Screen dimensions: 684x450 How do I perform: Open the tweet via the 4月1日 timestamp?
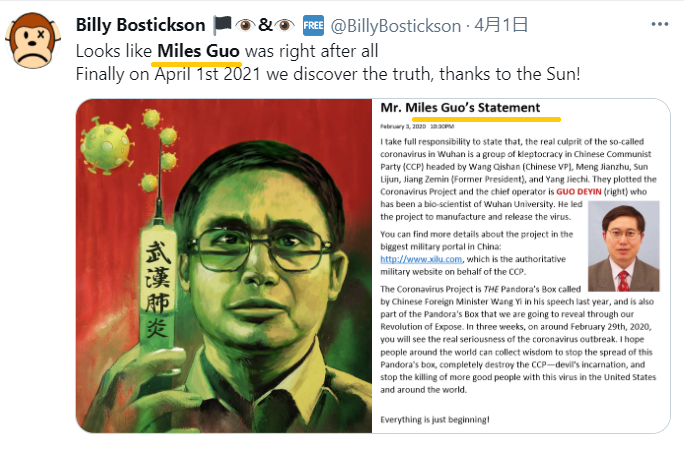point(501,25)
